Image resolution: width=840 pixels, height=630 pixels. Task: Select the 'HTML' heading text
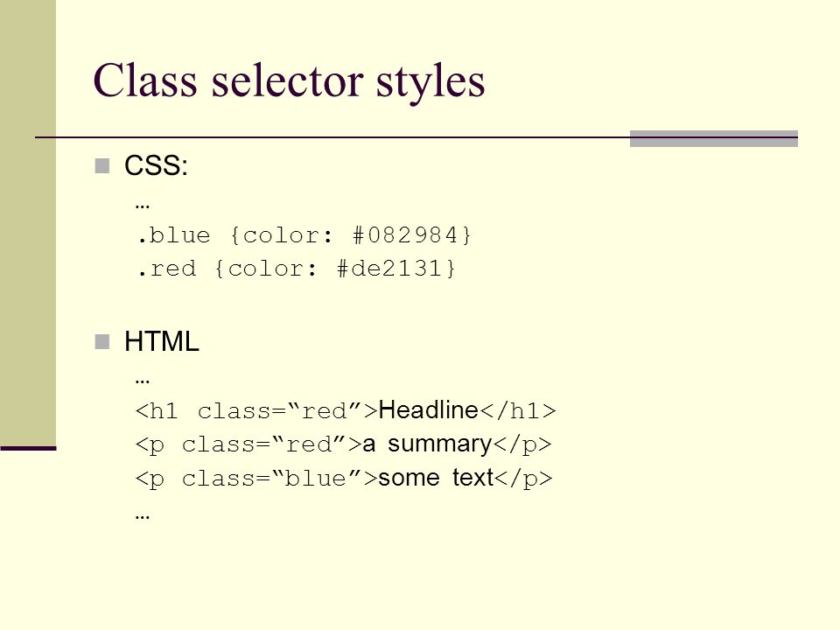point(162,341)
